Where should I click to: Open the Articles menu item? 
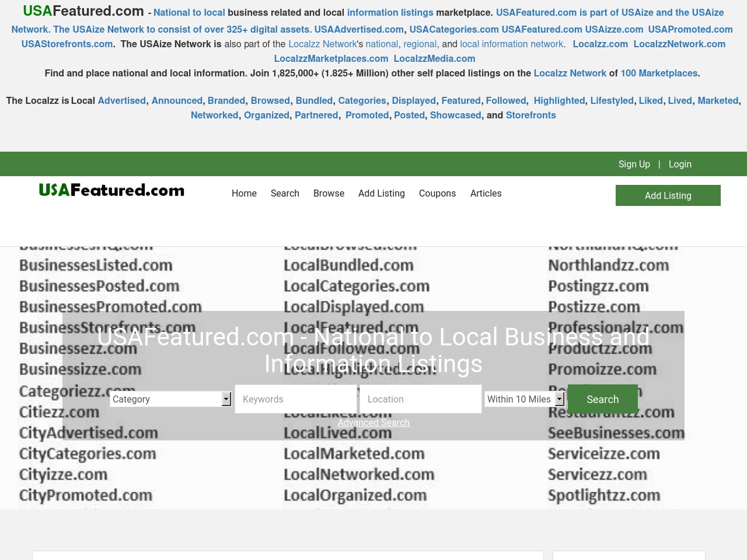pyautogui.click(x=486, y=193)
